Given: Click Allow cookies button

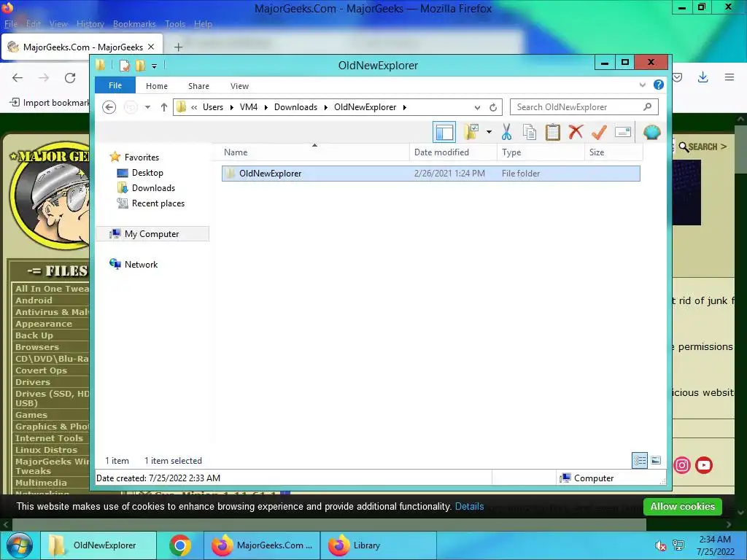Looking at the screenshot, I should [x=682, y=506].
